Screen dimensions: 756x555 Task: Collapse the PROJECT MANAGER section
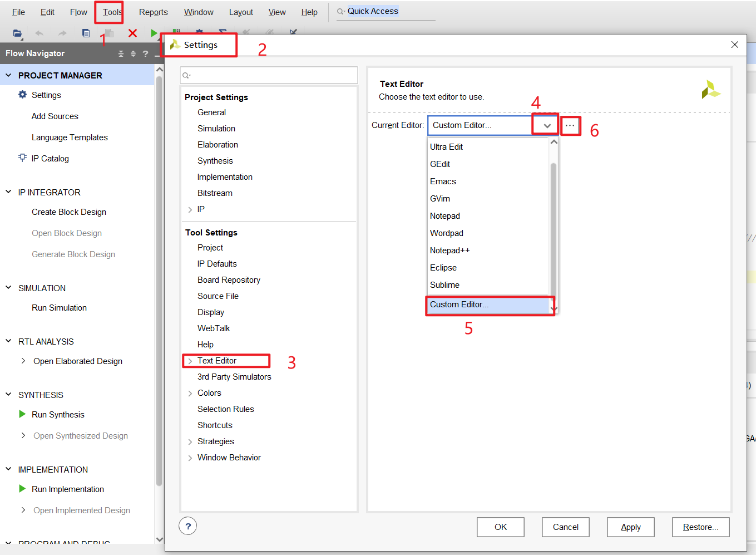(x=8, y=75)
